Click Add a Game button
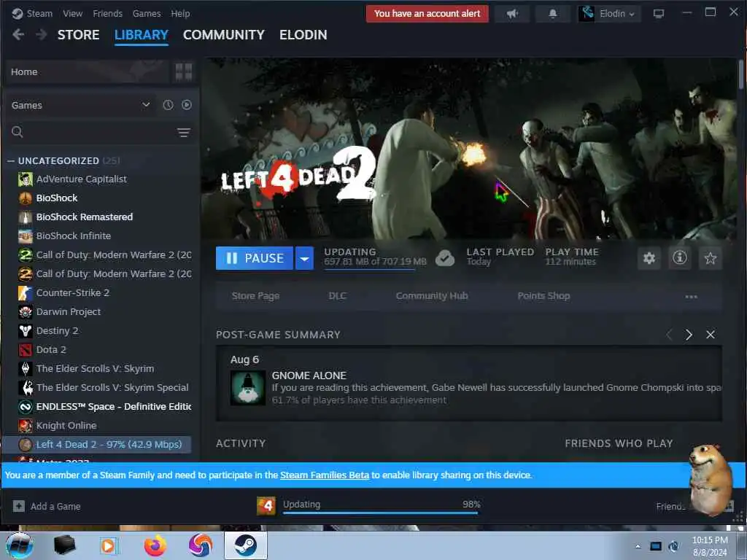This screenshot has width=747, height=560. point(47,506)
